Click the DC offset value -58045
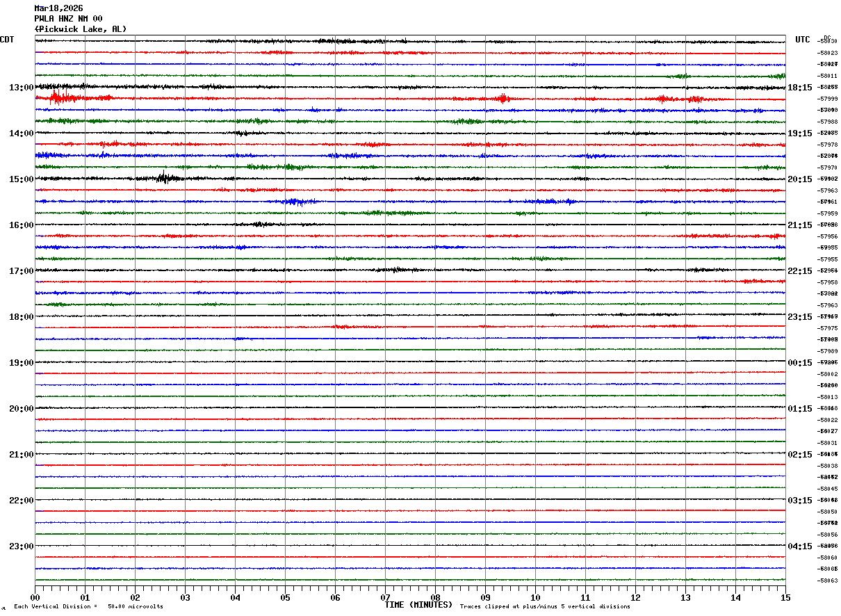The width and height of the screenshot is (841, 616). point(828,489)
